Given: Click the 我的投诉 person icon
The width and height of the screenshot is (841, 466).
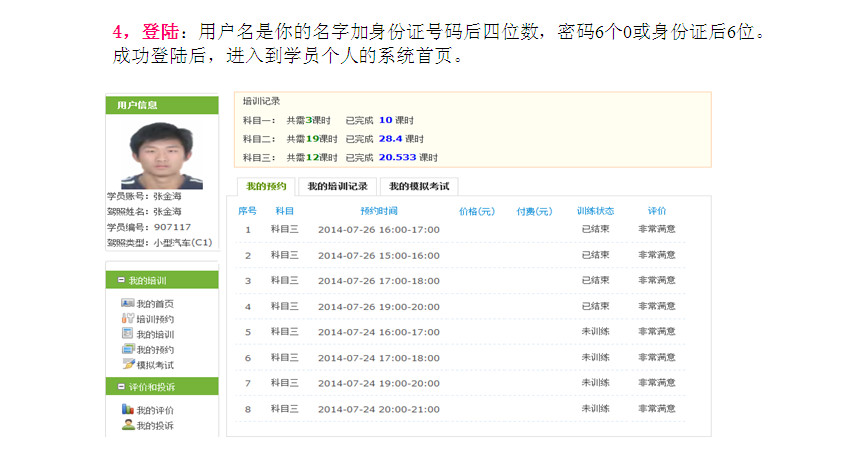Looking at the screenshot, I should pyautogui.click(x=127, y=425).
